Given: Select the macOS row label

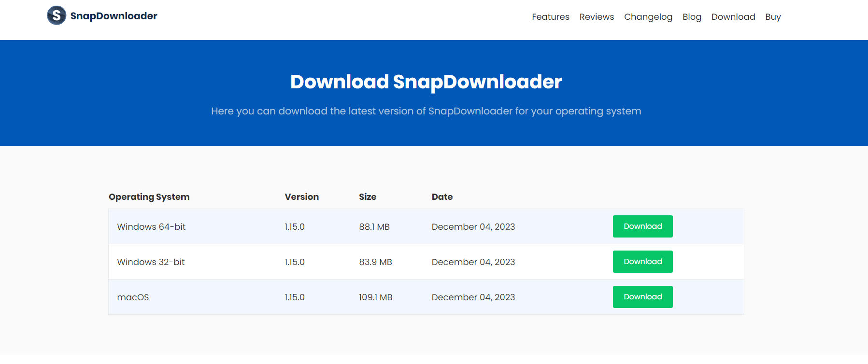Looking at the screenshot, I should point(133,297).
